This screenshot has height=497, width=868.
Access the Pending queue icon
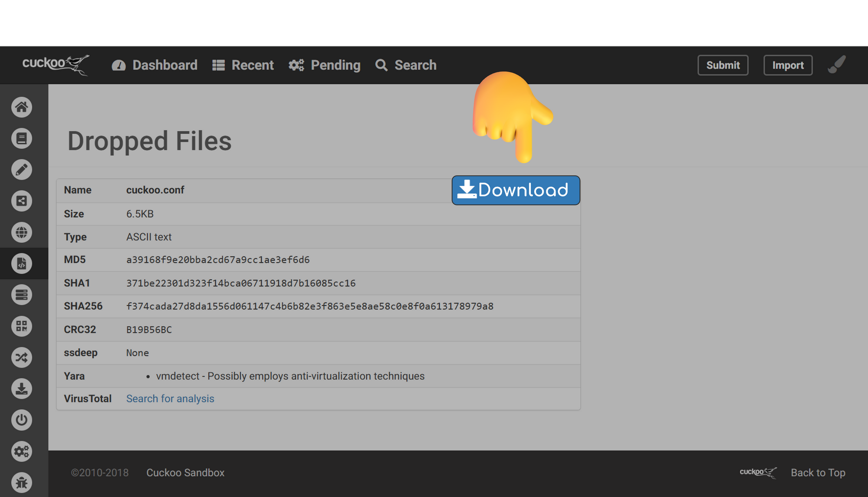pos(296,65)
